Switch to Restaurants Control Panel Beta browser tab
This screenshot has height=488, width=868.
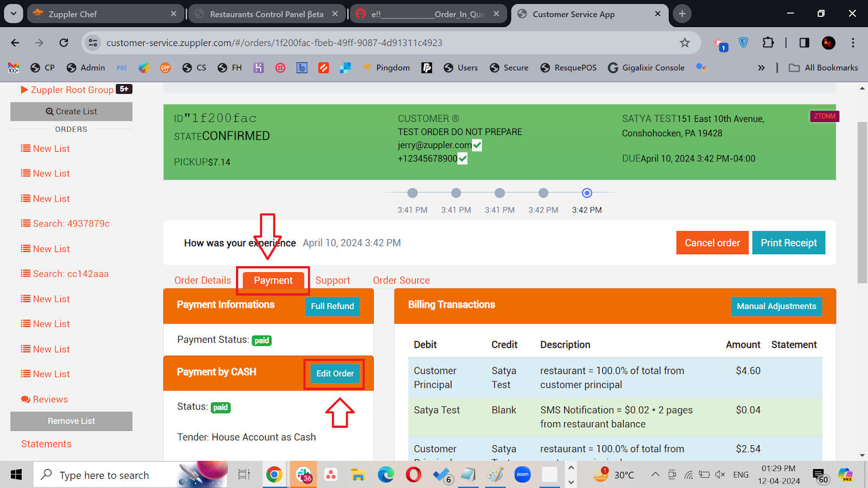(266, 14)
